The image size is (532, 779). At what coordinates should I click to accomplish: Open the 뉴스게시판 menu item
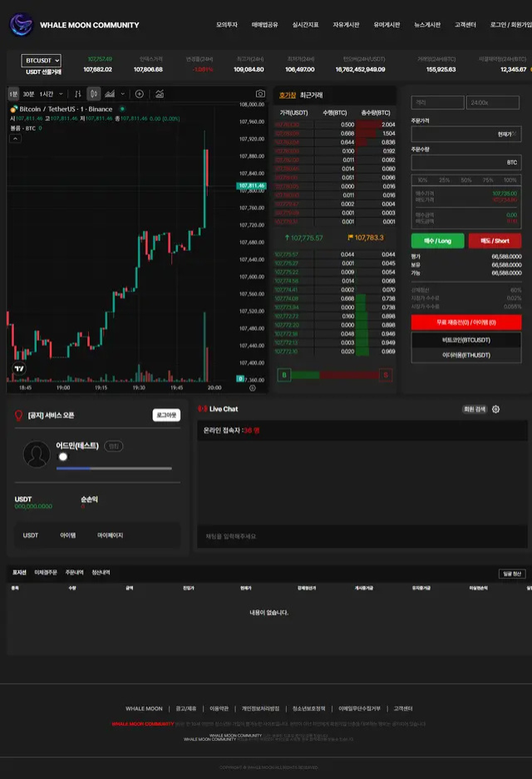[x=428, y=24]
